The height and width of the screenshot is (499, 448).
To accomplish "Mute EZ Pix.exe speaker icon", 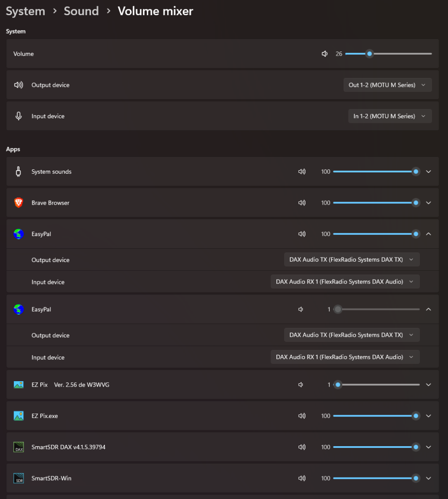I will (x=302, y=416).
